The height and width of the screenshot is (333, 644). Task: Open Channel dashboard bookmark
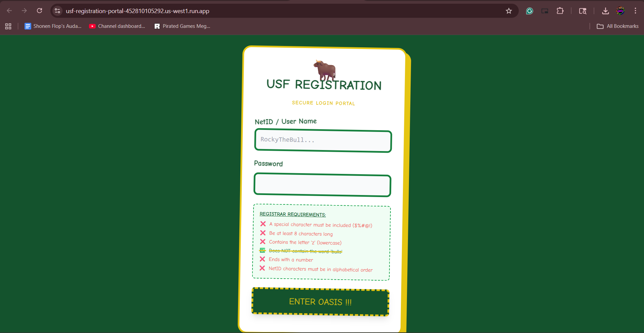[x=117, y=26]
